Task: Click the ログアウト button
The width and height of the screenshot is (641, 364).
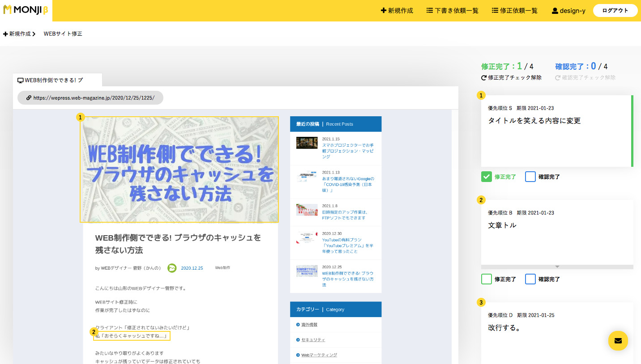Action: click(x=615, y=10)
